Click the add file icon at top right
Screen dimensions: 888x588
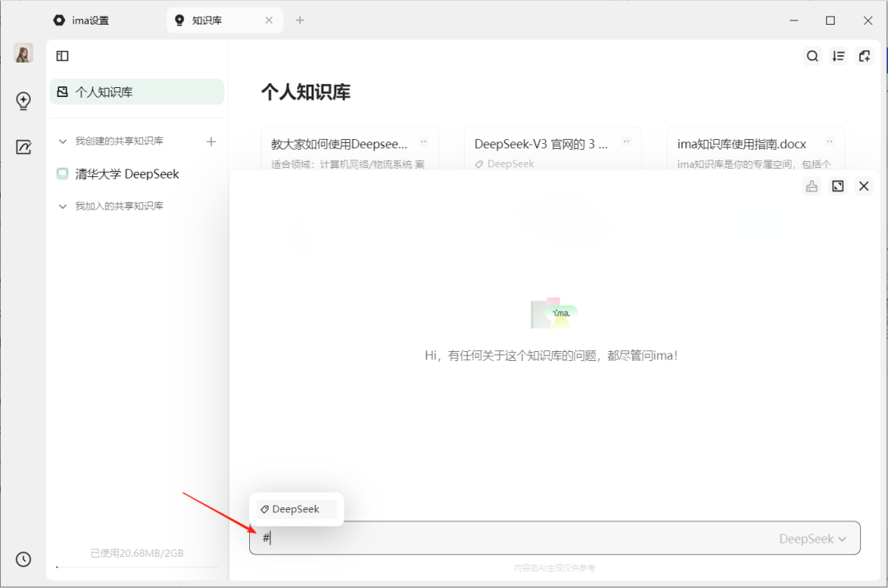tap(864, 56)
